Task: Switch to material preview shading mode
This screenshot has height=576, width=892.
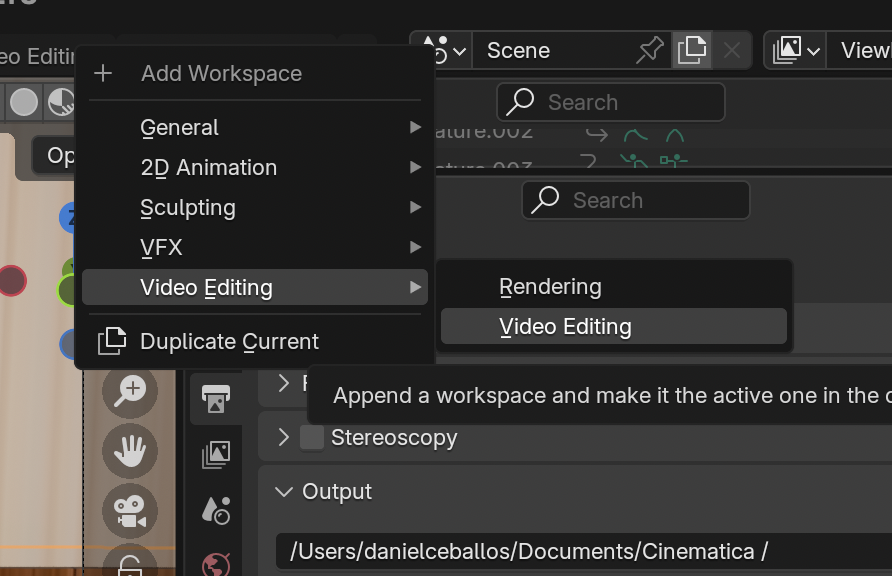Action: coord(62,101)
